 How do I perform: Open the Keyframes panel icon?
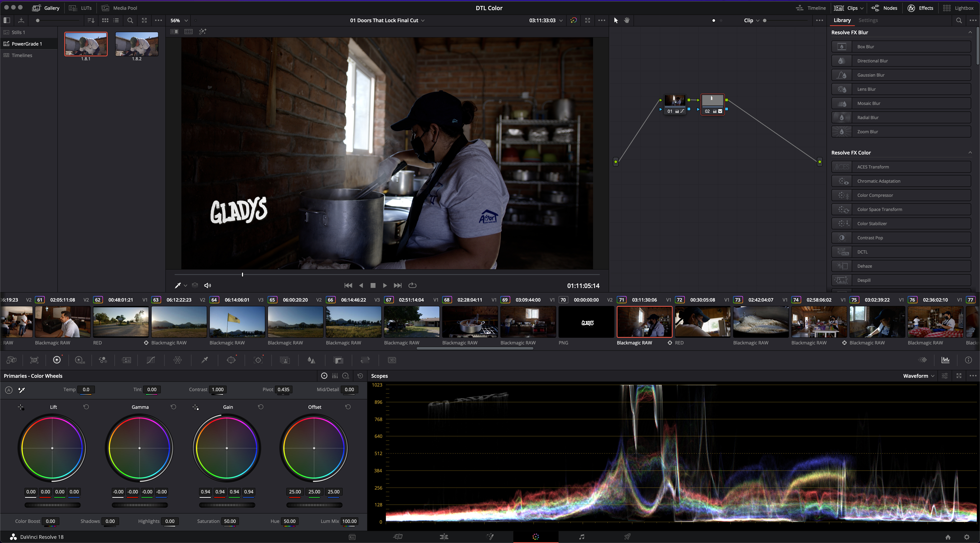[923, 360]
